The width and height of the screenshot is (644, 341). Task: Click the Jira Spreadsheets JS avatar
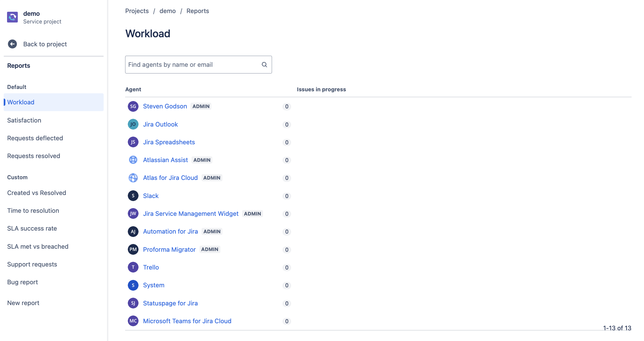point(133,142)
